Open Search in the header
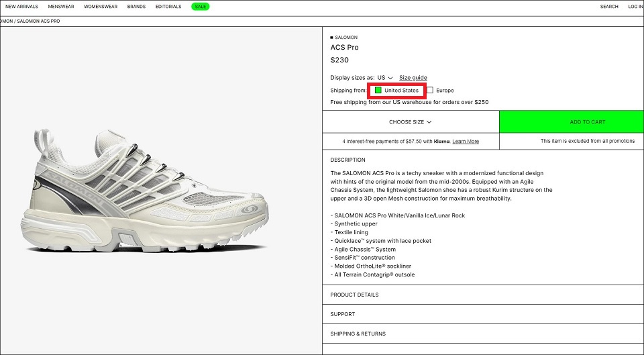Image resolution: width=644 pixels, height=355 pixels. click(609, 7)
